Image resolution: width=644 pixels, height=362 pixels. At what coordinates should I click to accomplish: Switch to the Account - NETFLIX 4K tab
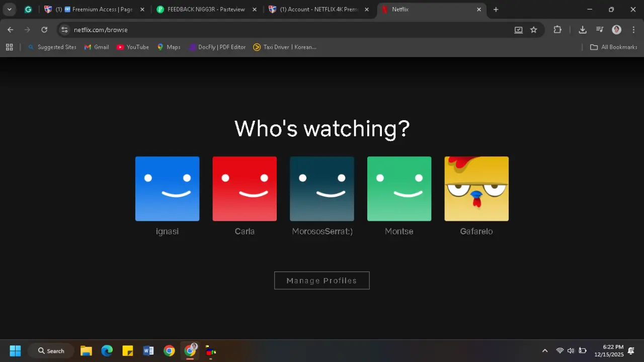click(x=319, y=9)
